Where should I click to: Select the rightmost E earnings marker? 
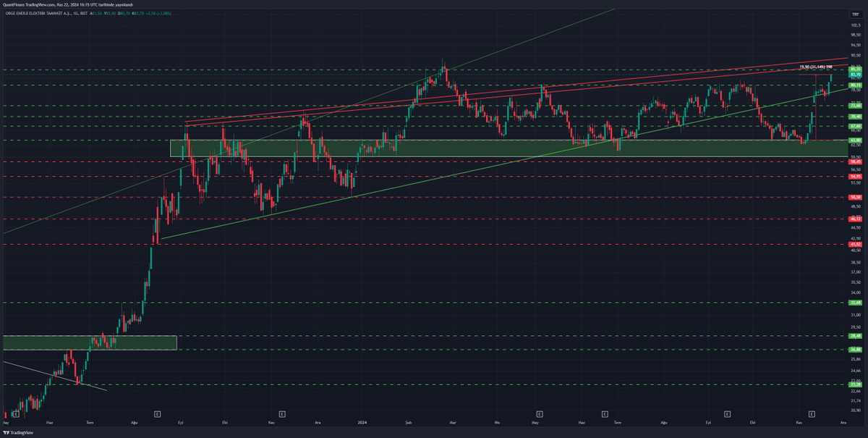812,413
